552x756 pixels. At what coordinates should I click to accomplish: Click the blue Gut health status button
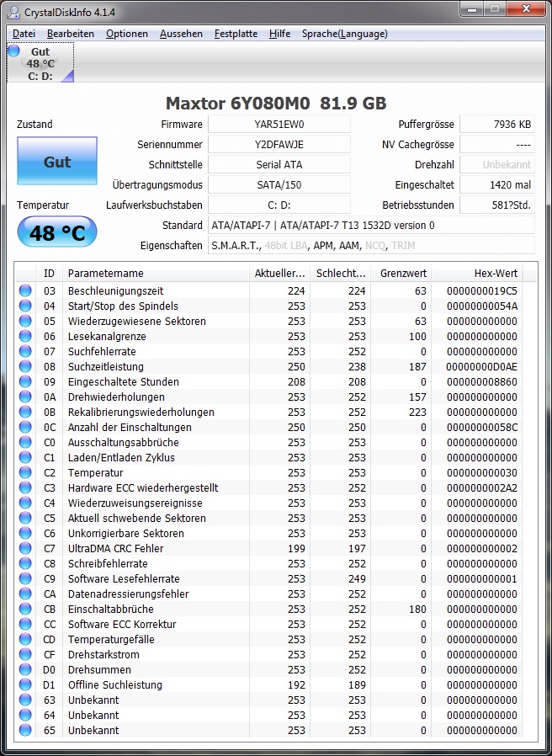pyautogui.click(x=57, y=161)
